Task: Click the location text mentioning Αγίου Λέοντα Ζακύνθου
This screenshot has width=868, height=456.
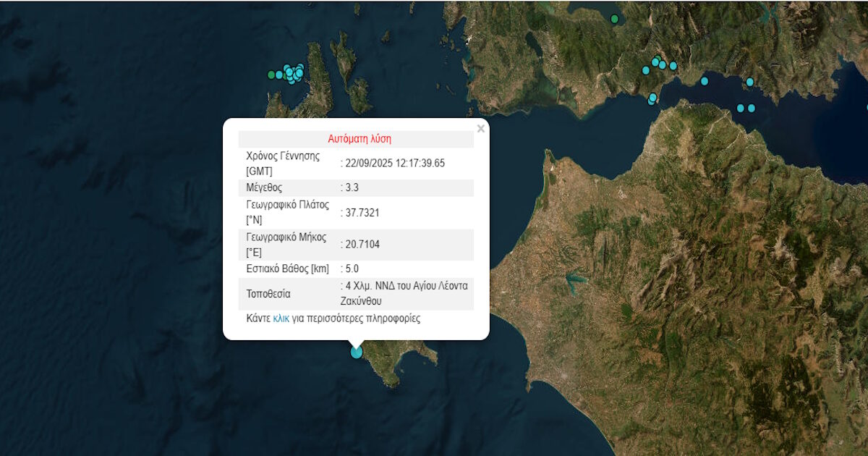Action: (x=406, y=293)
